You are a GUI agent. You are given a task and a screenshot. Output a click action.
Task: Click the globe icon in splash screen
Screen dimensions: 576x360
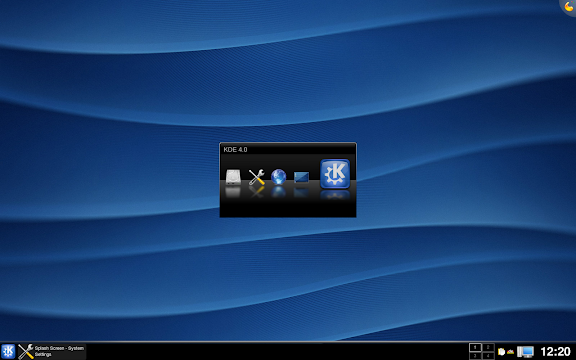pyautogui.click(x=278, y=176)
